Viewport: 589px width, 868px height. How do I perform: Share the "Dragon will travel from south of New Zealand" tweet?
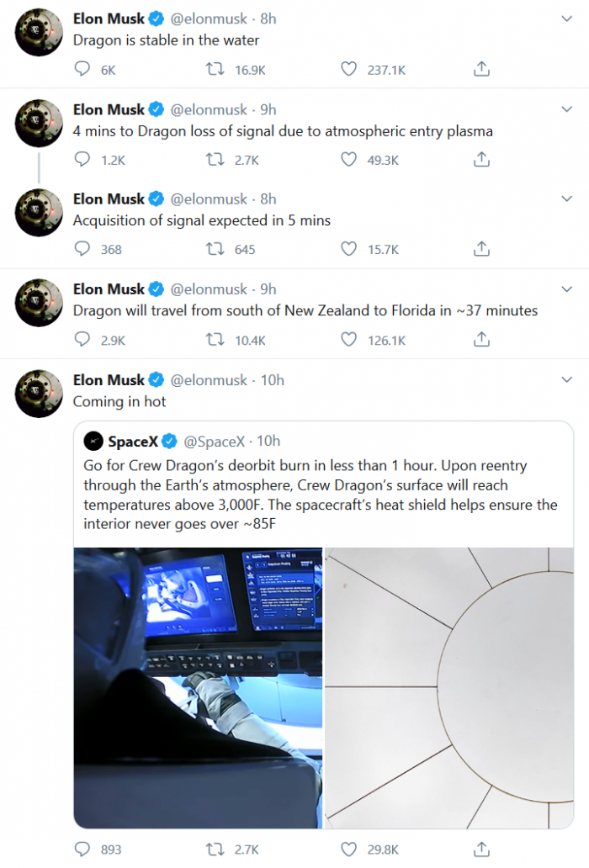click(x=480, y=340)
